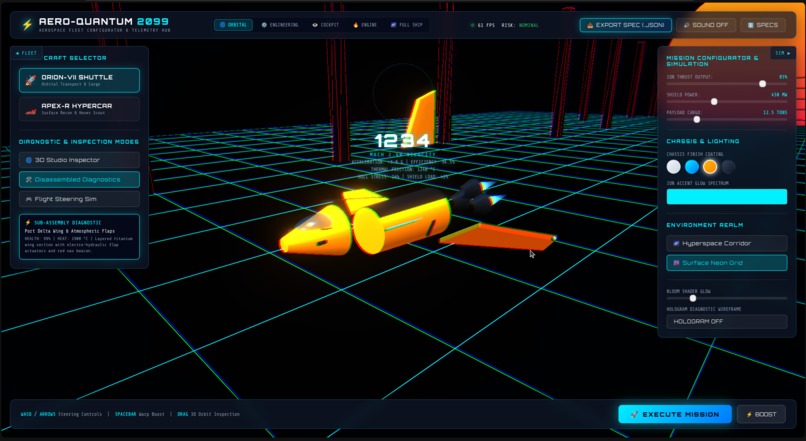Adjust the Bloom Shader Glow slider
The height and width of the screenshot is (441, 806).
(x=727, y=298)
